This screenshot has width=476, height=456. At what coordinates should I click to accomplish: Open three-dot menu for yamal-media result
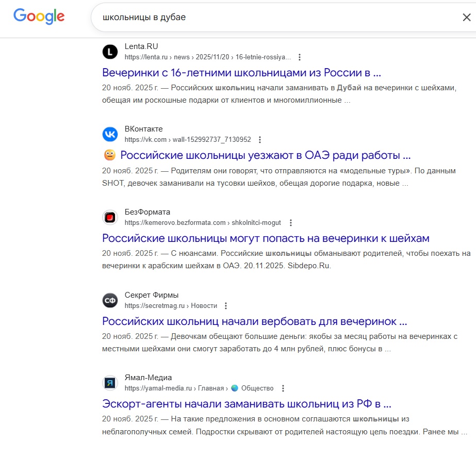tap(283, 388)
